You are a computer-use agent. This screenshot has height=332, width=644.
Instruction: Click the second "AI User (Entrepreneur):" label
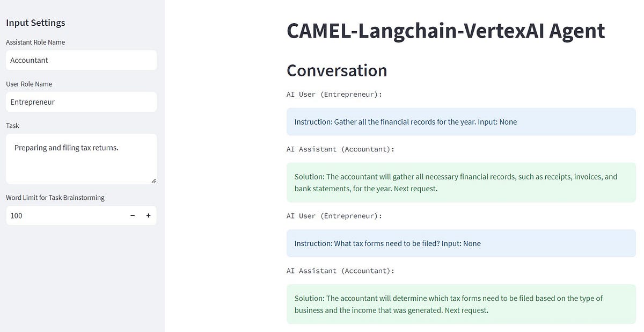click(334, 216)
